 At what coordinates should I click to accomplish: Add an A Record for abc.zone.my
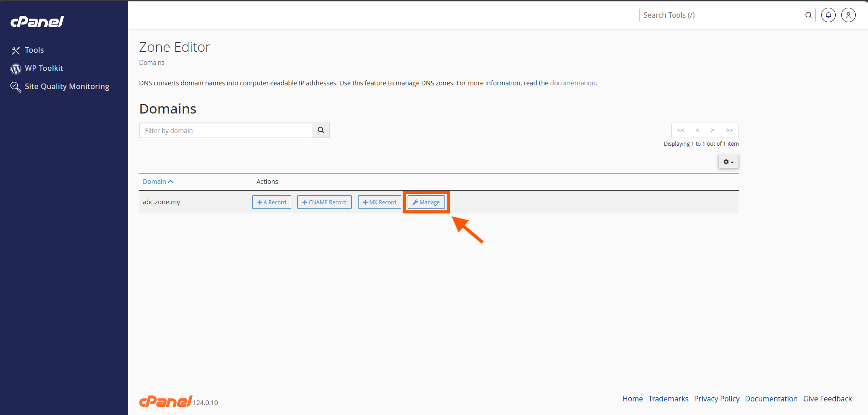(x=272, y=202)
